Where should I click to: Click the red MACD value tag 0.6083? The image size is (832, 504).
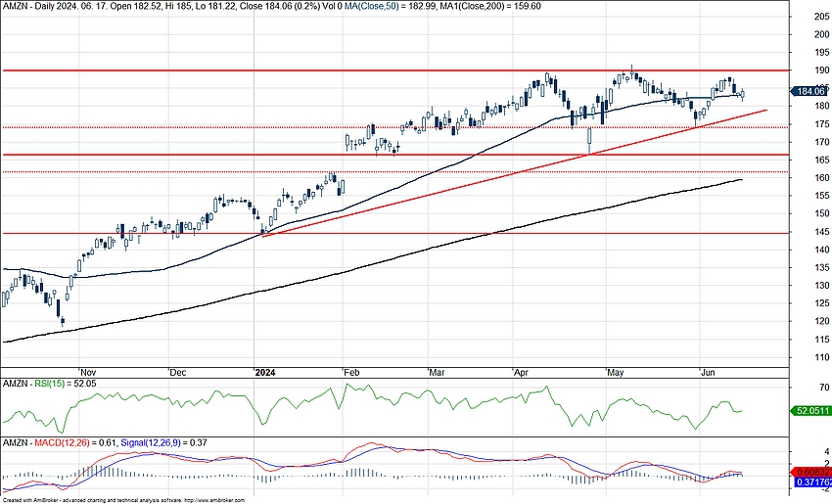811,472
